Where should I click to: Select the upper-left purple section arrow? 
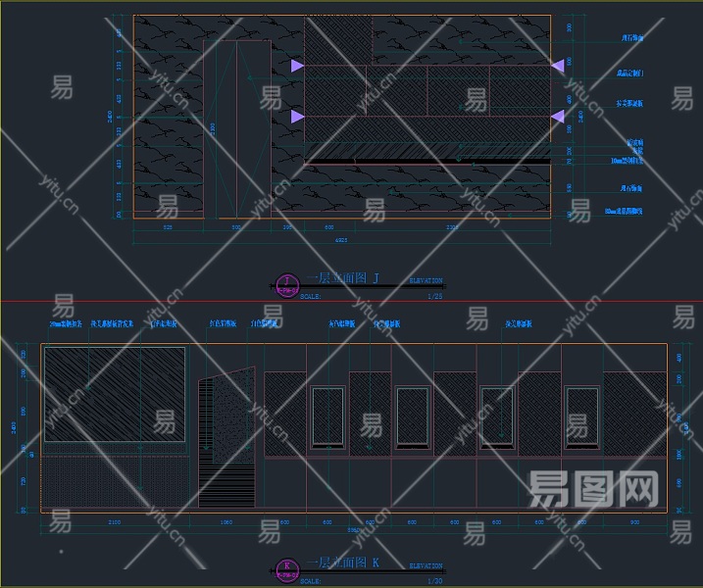point(297,66)
